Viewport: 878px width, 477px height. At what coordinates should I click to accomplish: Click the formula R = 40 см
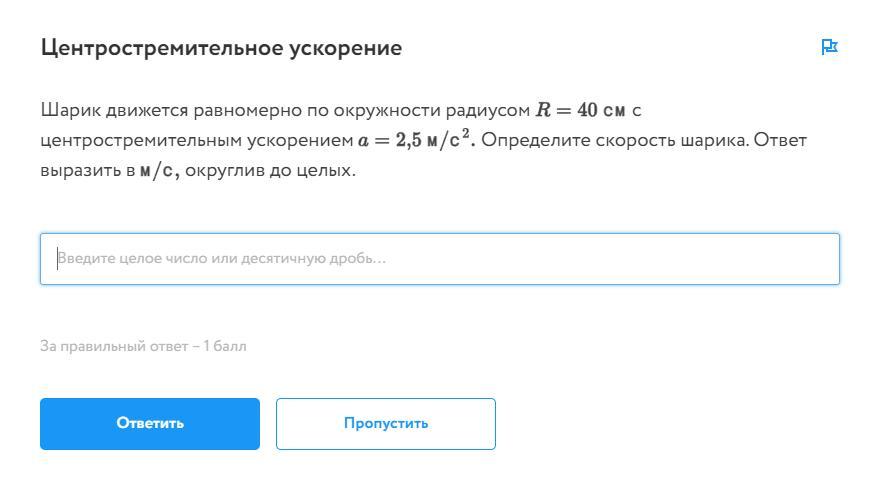tap(580, 110)
